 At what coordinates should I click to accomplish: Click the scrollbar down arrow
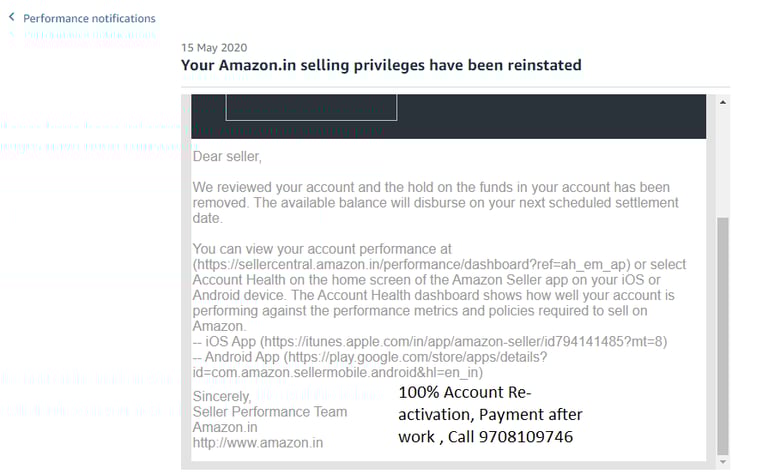click(x=724, y=462)
